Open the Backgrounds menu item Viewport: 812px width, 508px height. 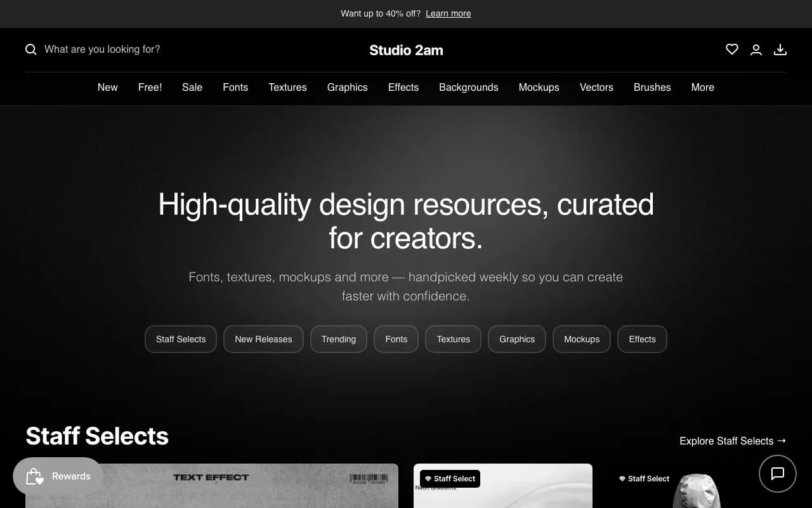(469, 88)
